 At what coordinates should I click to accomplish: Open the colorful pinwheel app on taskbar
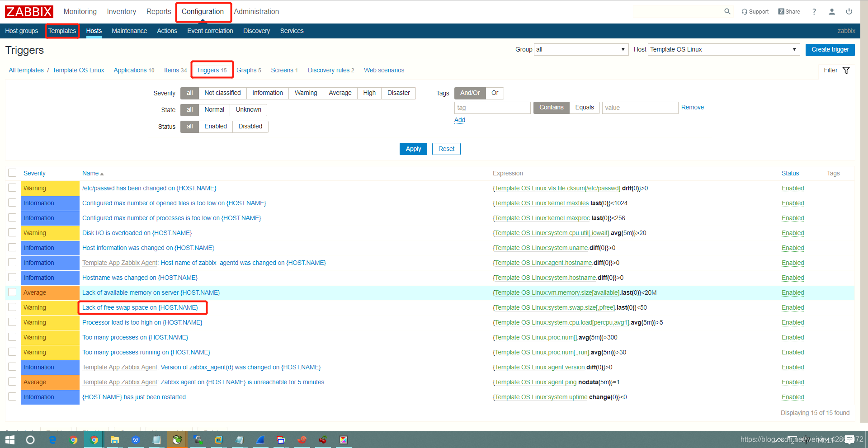[x=344, y=440]
